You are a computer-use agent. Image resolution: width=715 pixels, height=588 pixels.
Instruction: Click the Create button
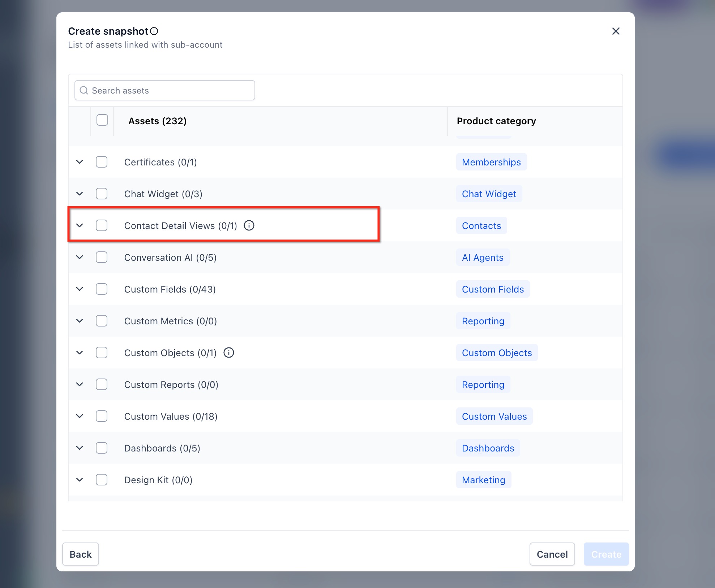(606, 554)
